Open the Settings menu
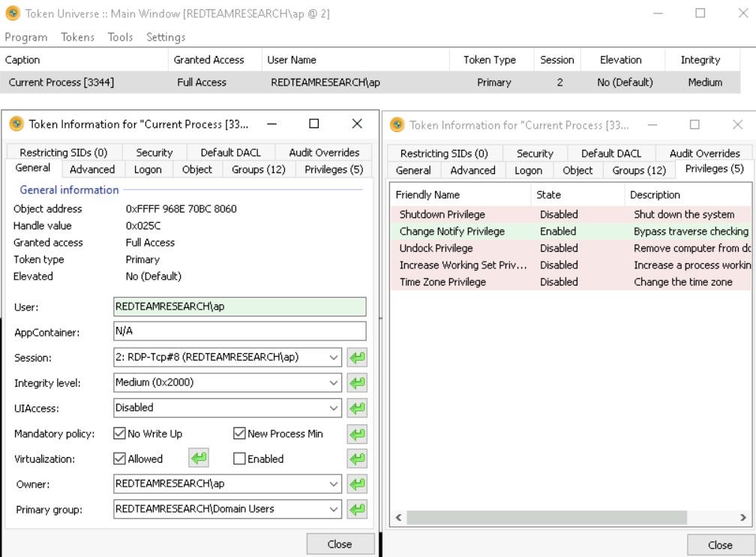The height and width of the screenshot is (557, 756). pyautogui.click(x=166, y=37)
